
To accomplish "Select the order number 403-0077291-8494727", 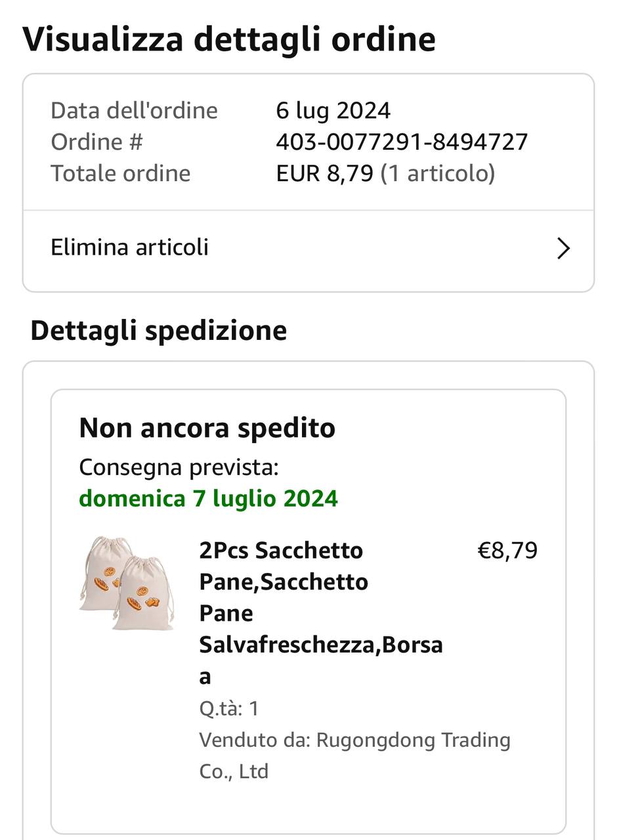I will [401, 142].
